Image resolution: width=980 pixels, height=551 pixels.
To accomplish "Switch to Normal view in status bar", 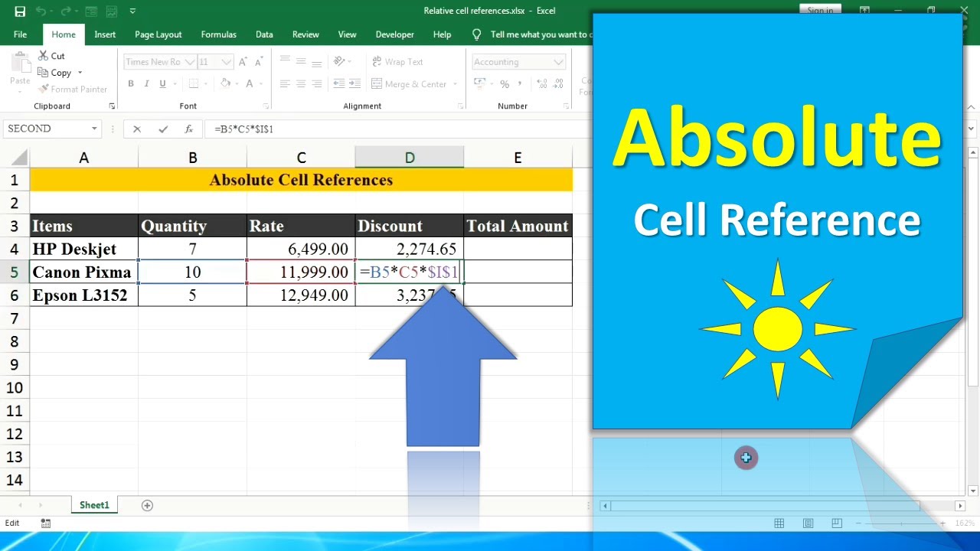I will coord(779,523).
